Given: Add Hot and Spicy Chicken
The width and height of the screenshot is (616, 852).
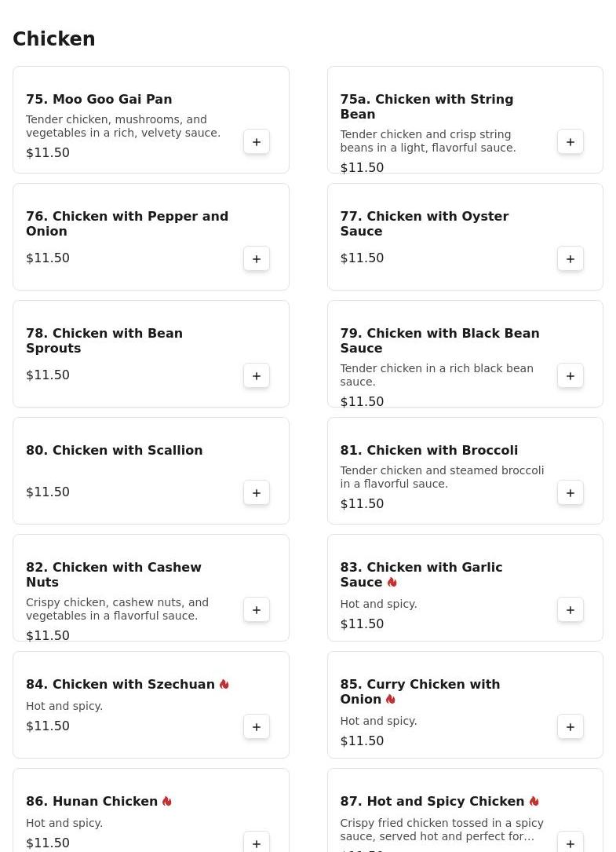Looking at the screenshot, I should pos(570,843).
